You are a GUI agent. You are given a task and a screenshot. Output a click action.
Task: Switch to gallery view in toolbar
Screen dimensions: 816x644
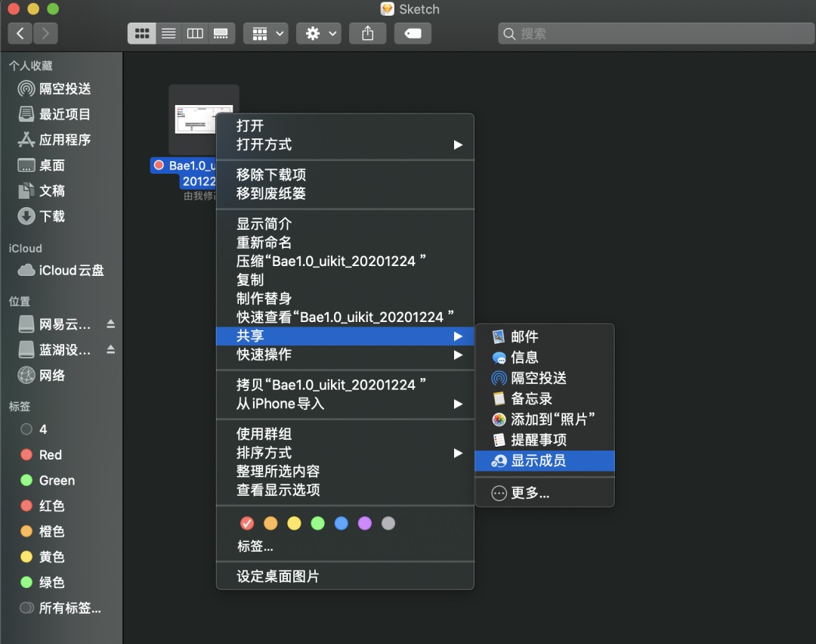click(221, 34)
